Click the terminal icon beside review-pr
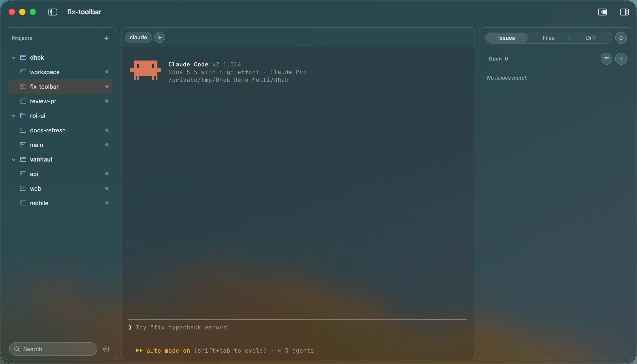637x364 pixels. (x=23, y=101)
